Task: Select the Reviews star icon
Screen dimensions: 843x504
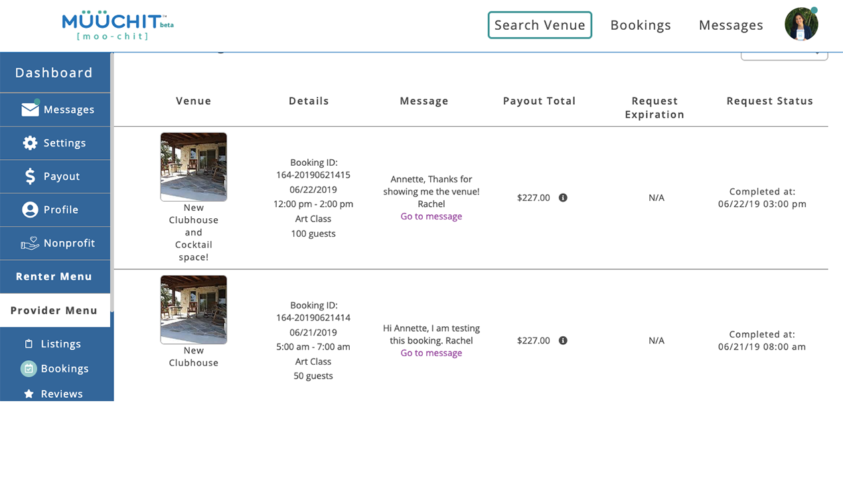Action: pyautogui.click(x=29, y=394)
